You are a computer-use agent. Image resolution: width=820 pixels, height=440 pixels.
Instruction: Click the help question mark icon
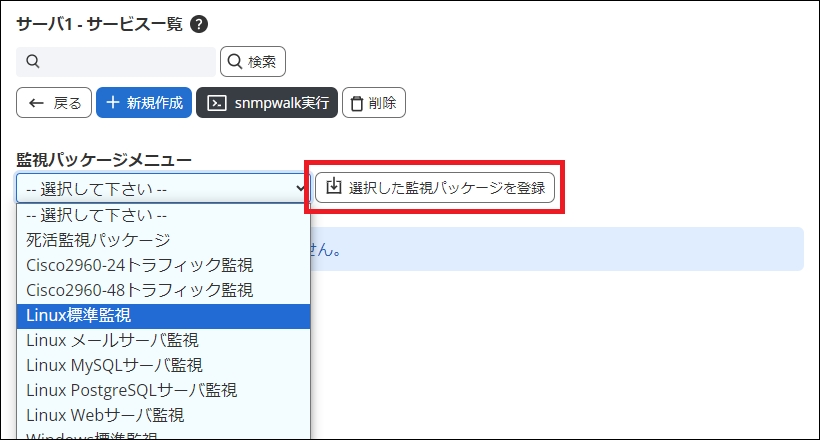[x=199, y=24]
